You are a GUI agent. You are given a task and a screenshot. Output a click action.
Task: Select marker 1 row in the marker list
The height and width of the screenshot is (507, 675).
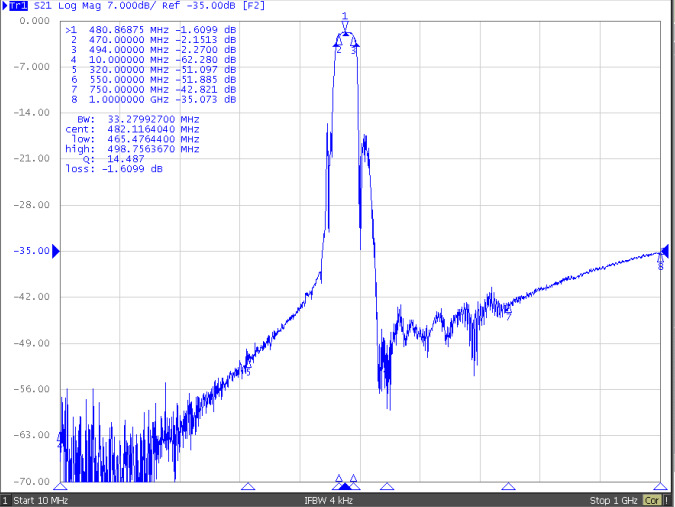pos(150,30)
